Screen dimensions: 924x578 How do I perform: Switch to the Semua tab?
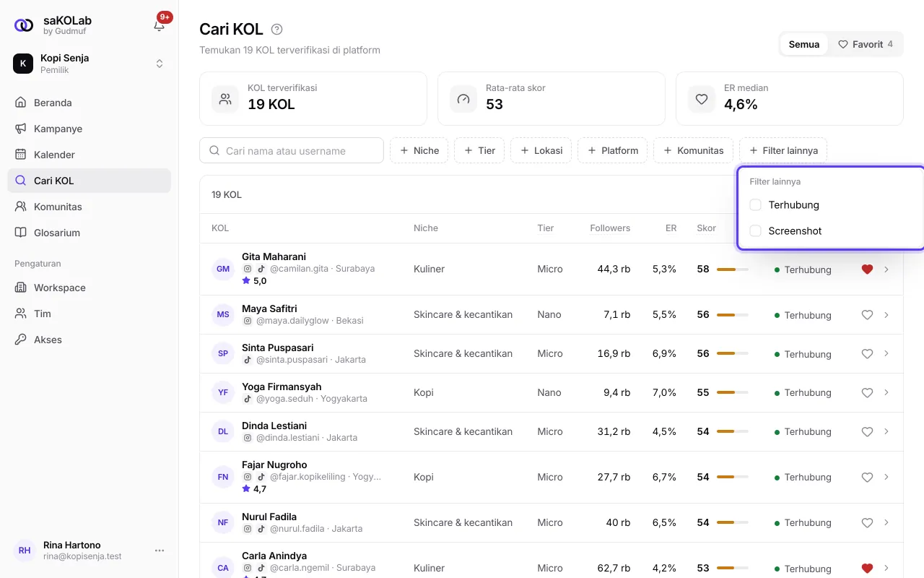[x=804, y=44]
